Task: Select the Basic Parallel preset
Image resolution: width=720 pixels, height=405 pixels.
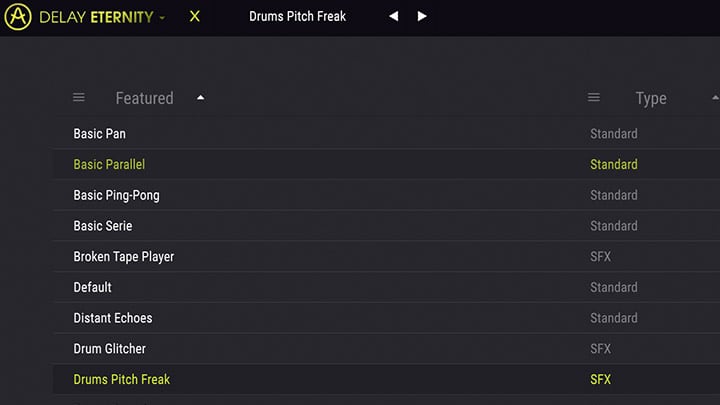Action: [386, 164]
